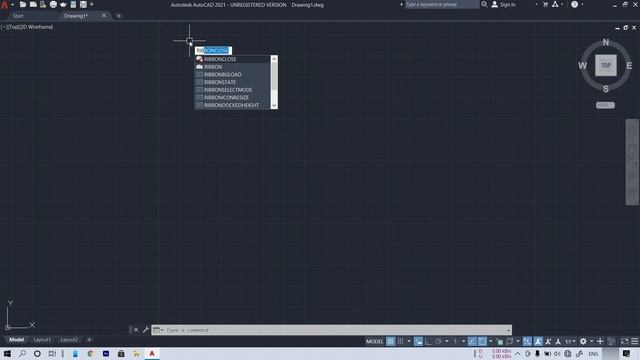Click the suggestion list scroll up arrow
Screen dimensions: 640x360
[274, 59]
